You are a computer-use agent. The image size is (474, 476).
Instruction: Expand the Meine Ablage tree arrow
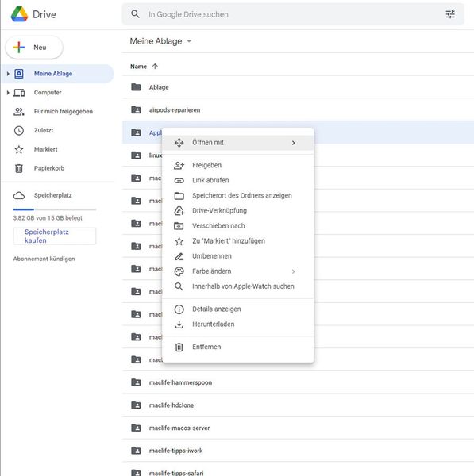coord(8,74)
